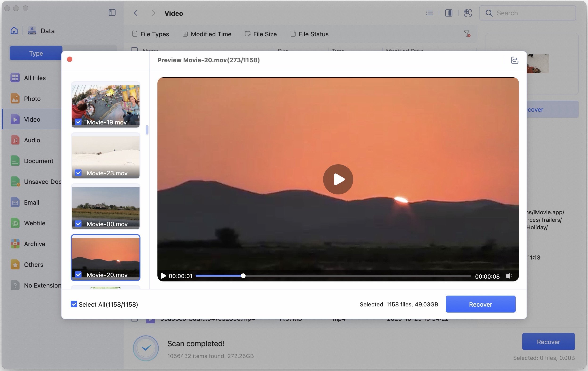Click the image search scan icon
This screenshot has height=371, width=588.
pos(468,13)
